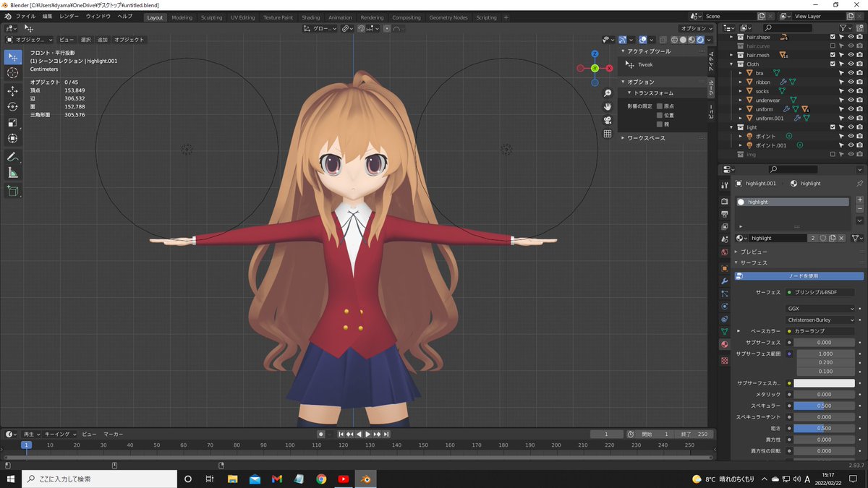Open the レンダー menu
This screenshot has width=868, height=488.
tap(69, 17)
